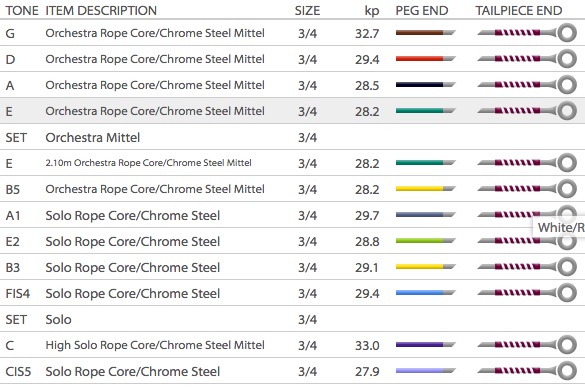Click the tailpiece end icon for G string

tap(527, 33)
